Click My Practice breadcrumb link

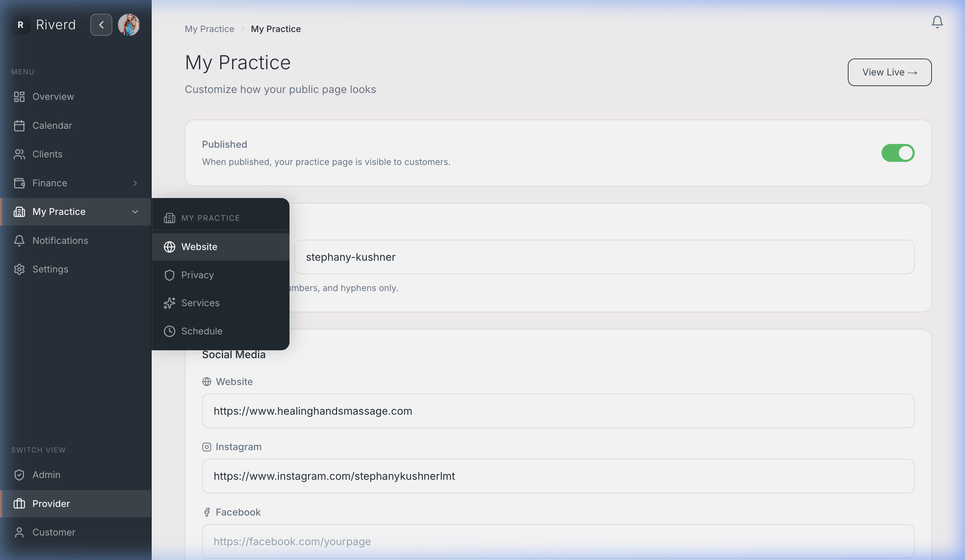[x=209, y=29]
